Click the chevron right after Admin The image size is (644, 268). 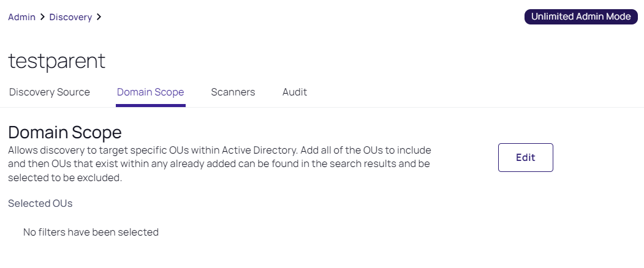pyautogui.click(x=42, y=17)
